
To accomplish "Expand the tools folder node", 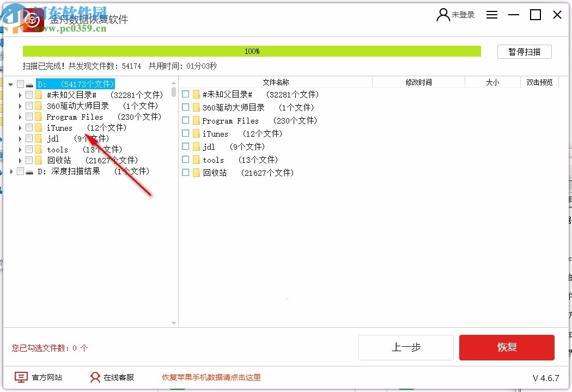I will tap(20, 149).
